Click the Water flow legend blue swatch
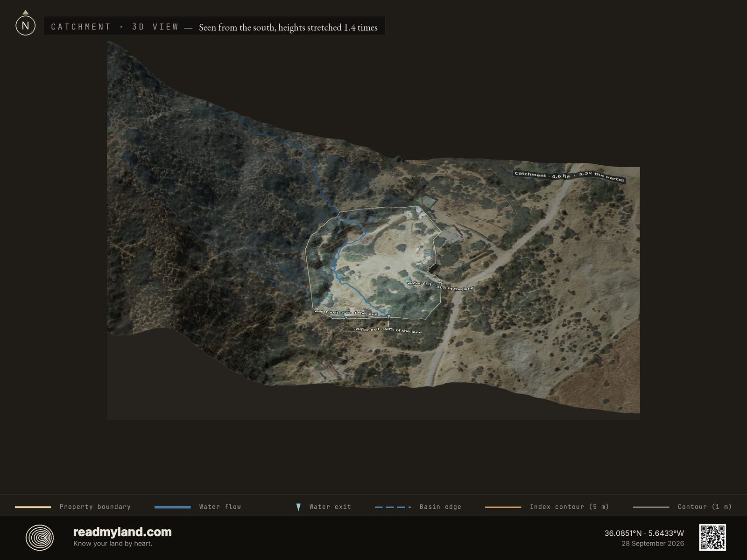This screenshot has height=560, width=747. [172, 507]
